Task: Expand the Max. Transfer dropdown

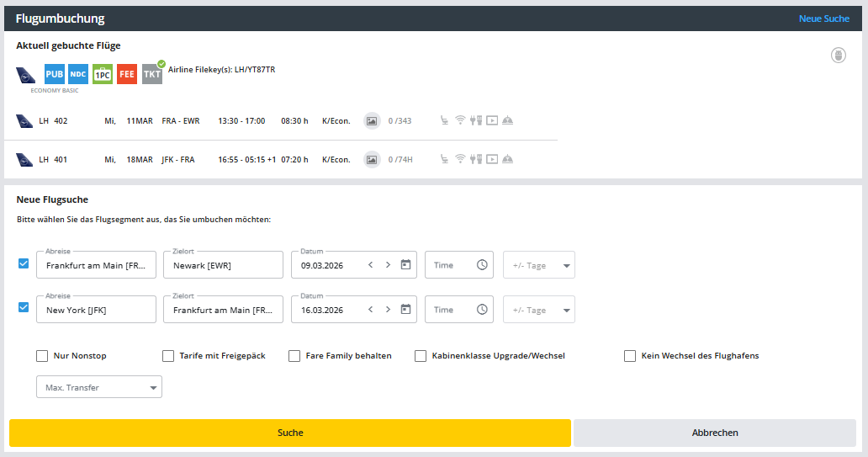Action: (99, 387)
